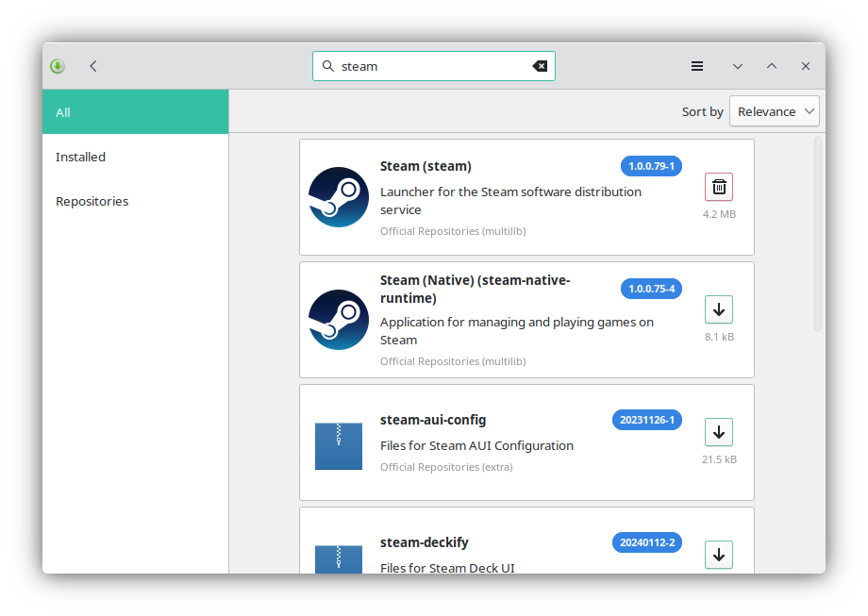The width and height of the screenshot is (868, 616).
Task: Click the 'Sort by' label
Action: 703,111
